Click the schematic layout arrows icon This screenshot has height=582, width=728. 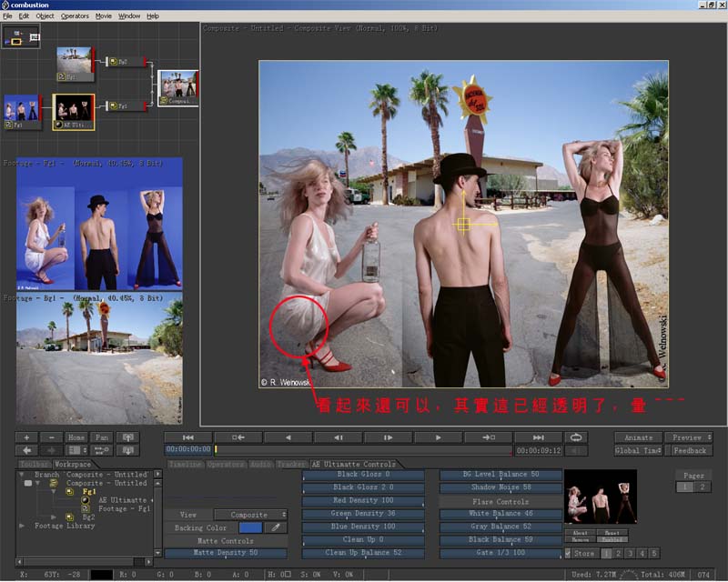click(x=102, y=450)
